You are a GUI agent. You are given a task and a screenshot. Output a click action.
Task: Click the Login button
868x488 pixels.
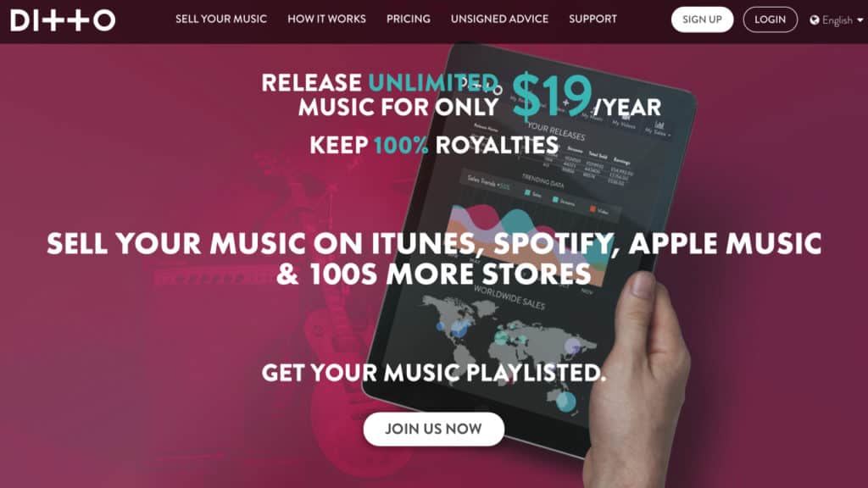coord(770,19)
